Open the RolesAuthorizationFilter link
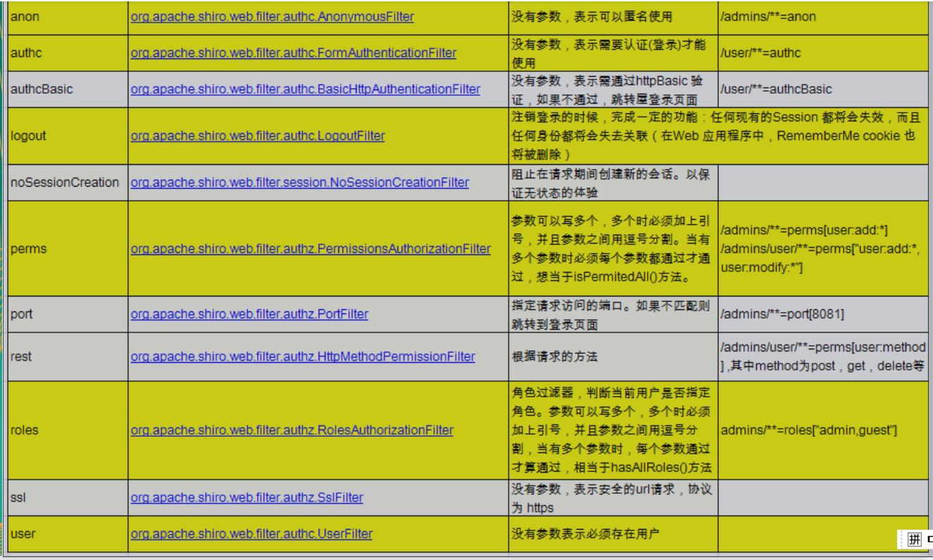The height and width of the screenshot is (560, 933). [x=292, y=430]
